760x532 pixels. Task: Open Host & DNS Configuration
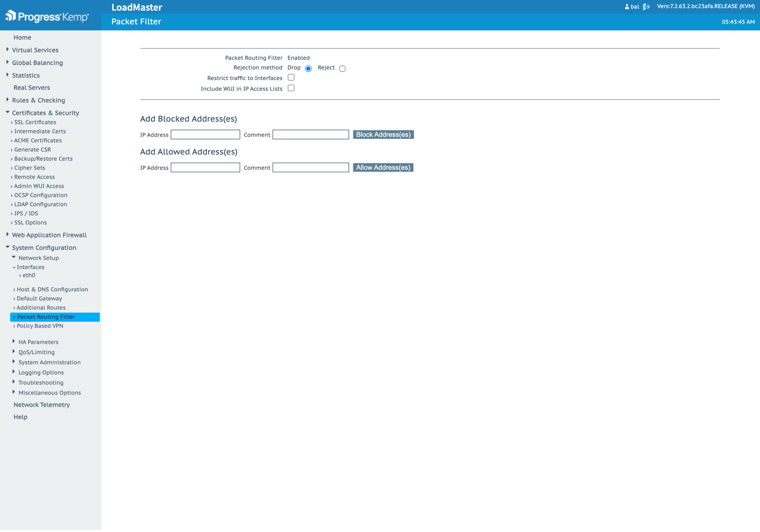click(x=52, y=290)
